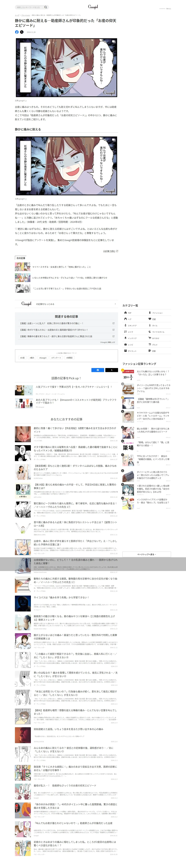Click the blue Facebook share button
The width and height of the screenshot is (186, 868).
pyautogui.click(x=98, y=370)
